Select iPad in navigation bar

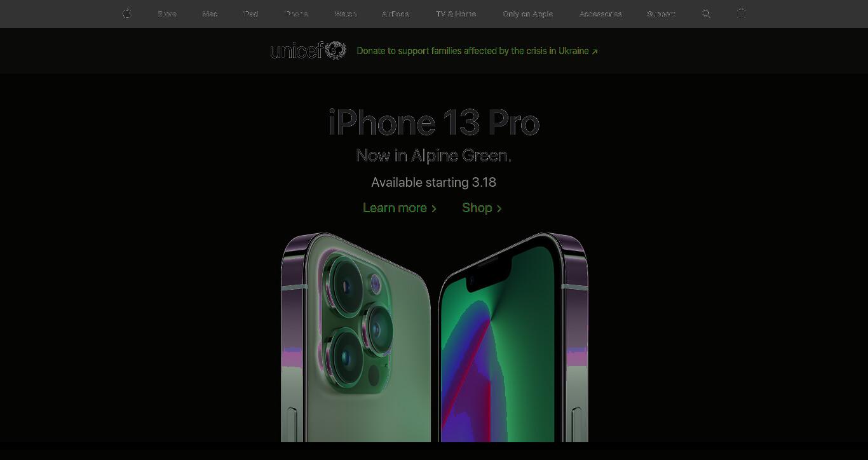pyautogui.click(x=250, y=14)
